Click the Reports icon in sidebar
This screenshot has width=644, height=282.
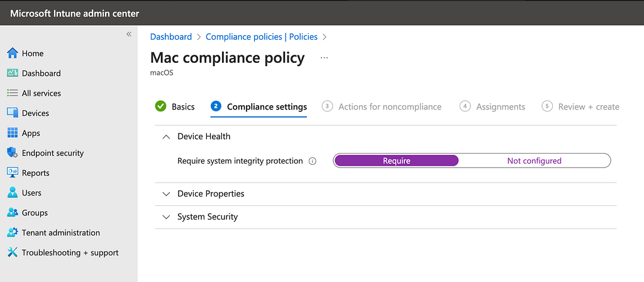(13, 172)
